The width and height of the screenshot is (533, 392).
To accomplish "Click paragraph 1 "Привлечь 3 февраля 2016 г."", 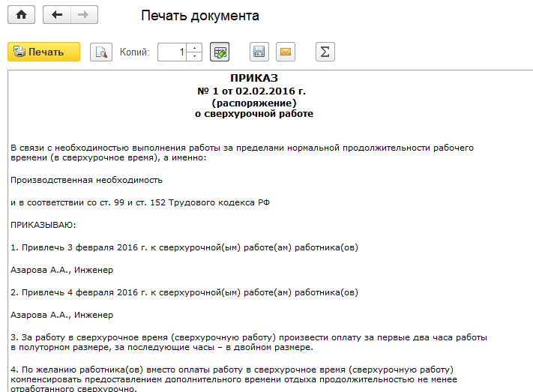I will tap(184, 247).
